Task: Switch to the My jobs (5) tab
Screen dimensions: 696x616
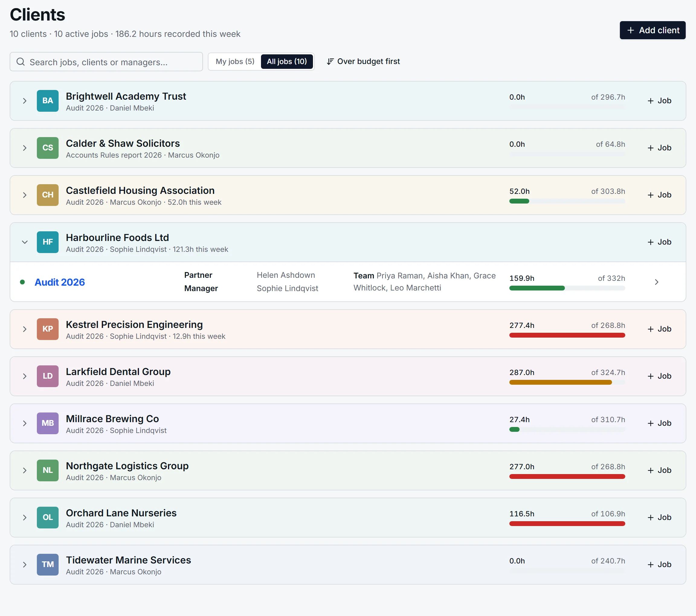Action: tap(235, 62)
